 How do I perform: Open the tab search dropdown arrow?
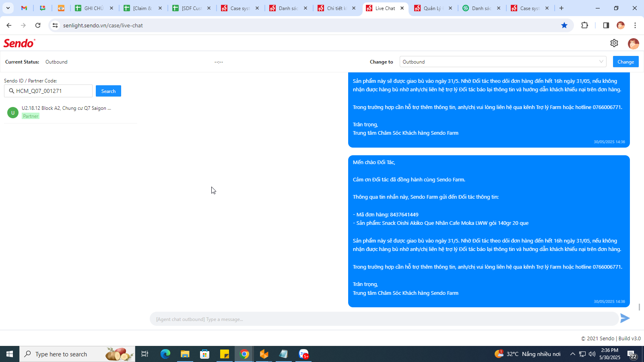click(x=8, y=8)
